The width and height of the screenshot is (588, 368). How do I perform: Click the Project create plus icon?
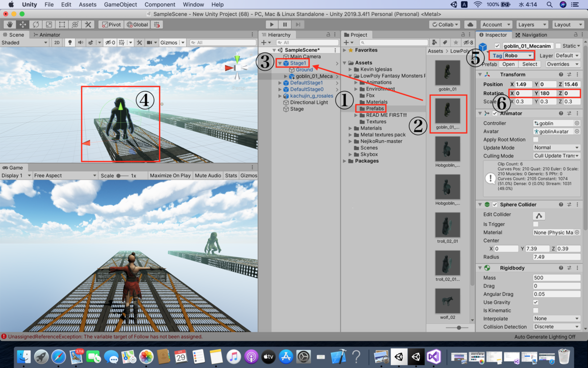pyautogui.click(x=347, y=43)
